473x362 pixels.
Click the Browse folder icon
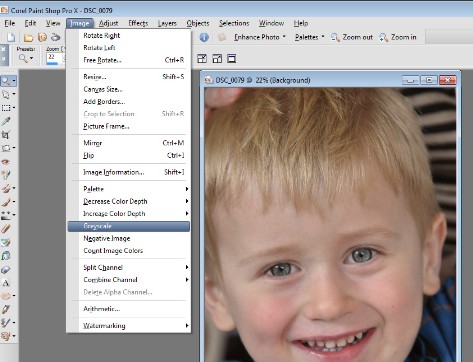point(42,37)
